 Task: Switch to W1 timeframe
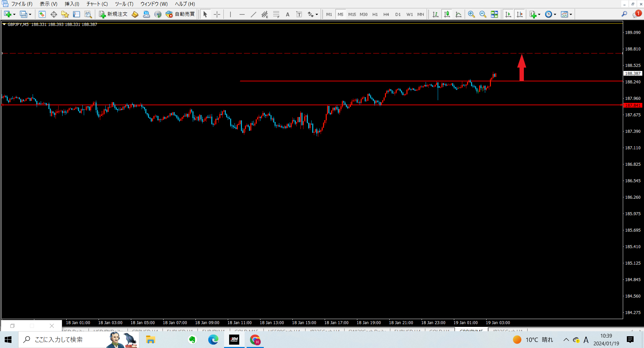click(409, 14)
